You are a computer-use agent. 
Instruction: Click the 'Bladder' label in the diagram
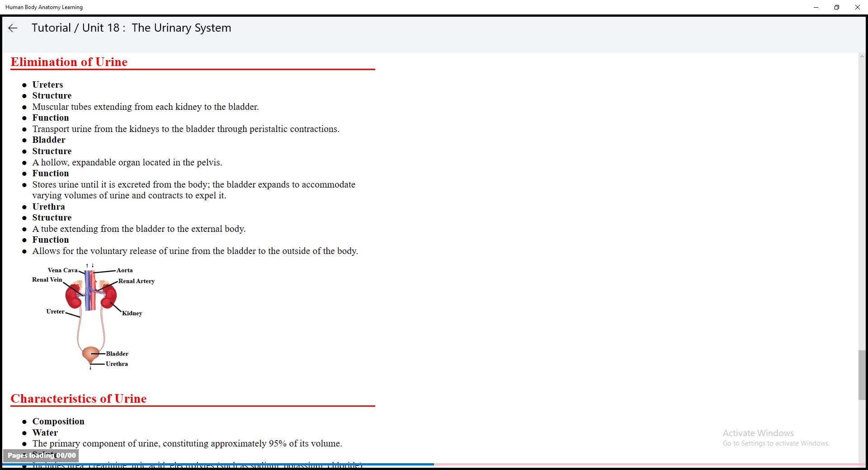[117, 353]
